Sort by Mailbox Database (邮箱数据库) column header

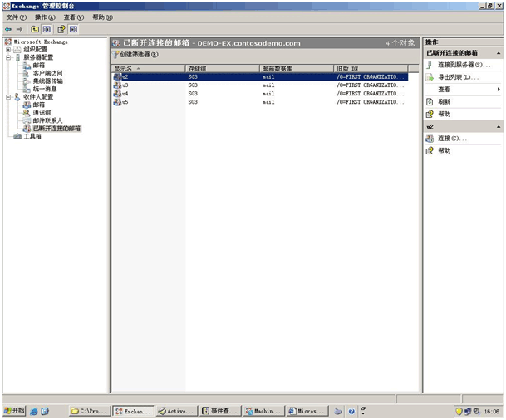tap(297, 69)
